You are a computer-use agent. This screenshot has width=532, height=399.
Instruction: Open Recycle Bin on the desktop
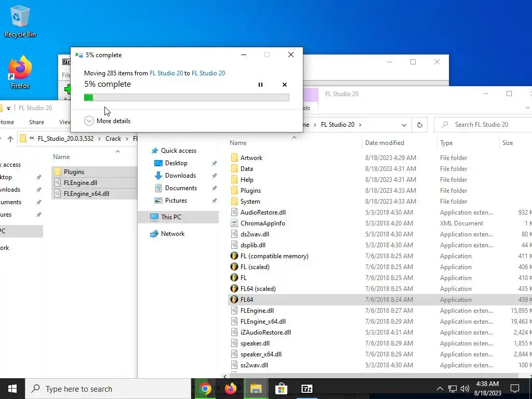20,21
